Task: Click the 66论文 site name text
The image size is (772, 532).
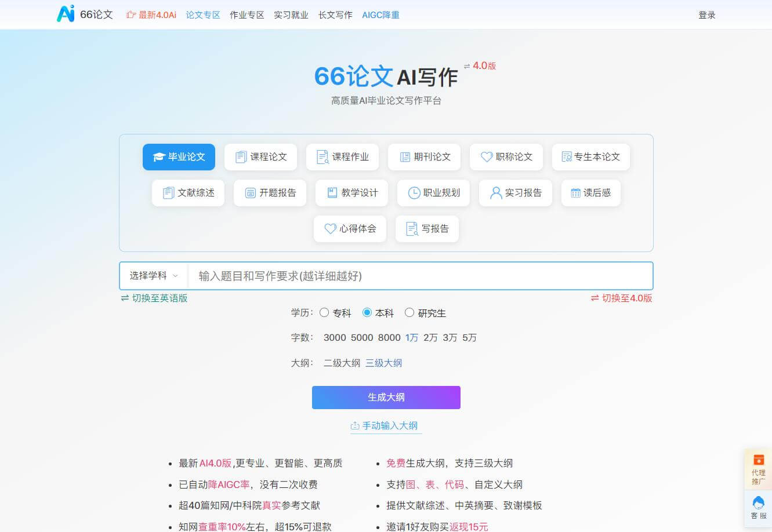Action: coord(96,14)
